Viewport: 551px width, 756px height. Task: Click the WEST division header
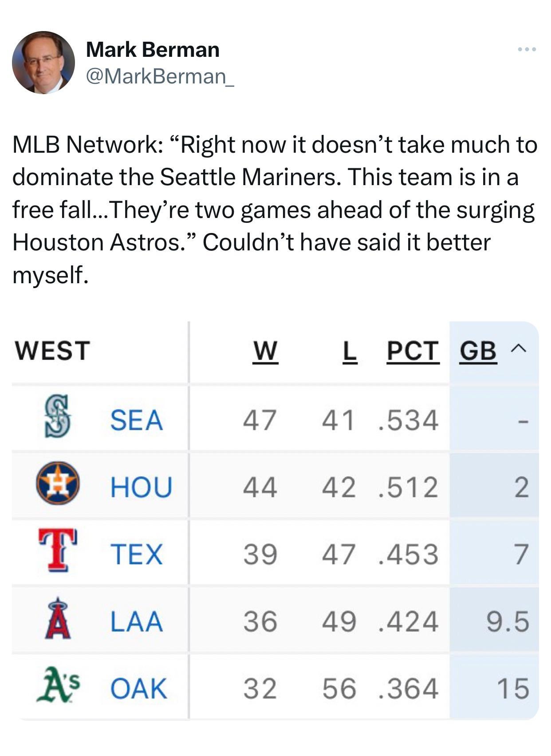(x=52, y=351)
